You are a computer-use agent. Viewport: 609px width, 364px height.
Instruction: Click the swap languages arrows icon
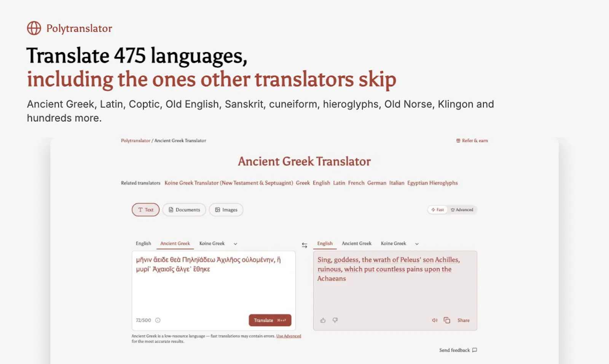(x=304, y=245)
